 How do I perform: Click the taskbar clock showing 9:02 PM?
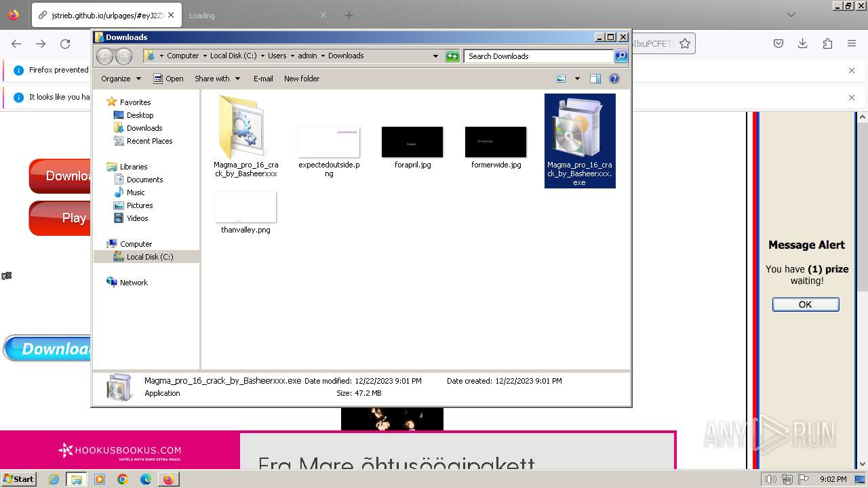pos(833,479)
